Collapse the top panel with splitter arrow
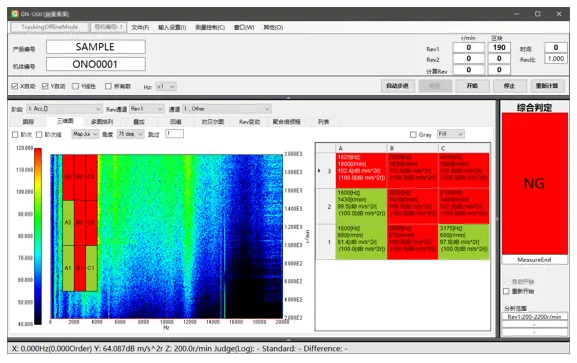This screenshot has height=363, width=577. click(x=288, y=98)
